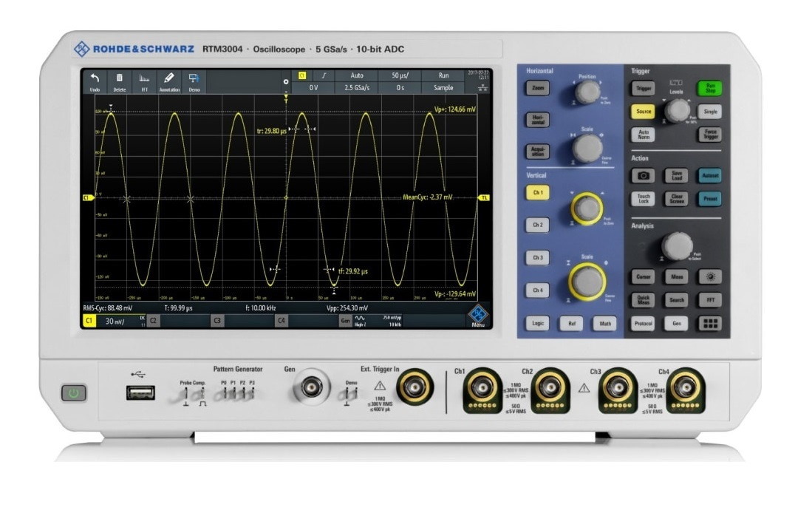Open the R&S Menu icon on screen
The height and width of the screenshot is (513, 812).
[478, 316]
